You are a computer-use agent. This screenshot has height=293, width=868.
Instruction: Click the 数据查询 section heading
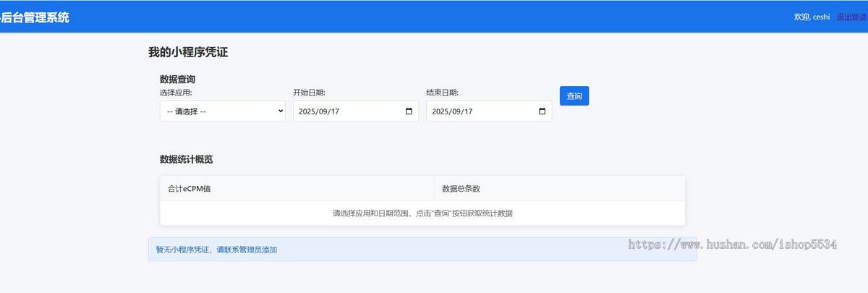point(177,79)
